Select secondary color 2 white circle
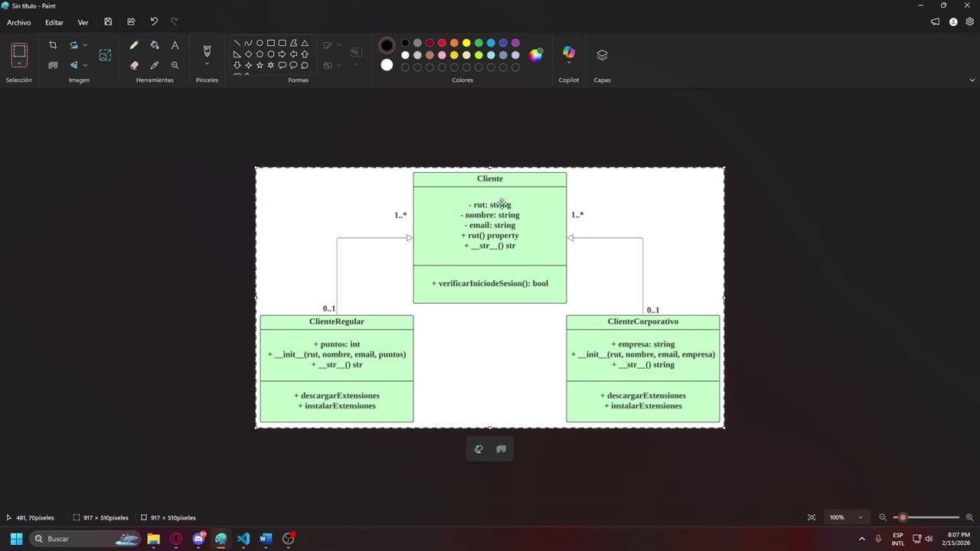The height and width of the screenshot is (551, 980). (x=387, y=65)
